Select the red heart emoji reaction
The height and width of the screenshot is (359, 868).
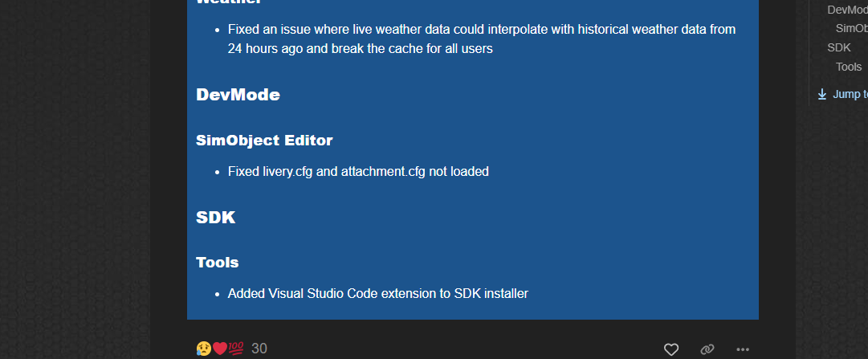(x=220, y=349)
